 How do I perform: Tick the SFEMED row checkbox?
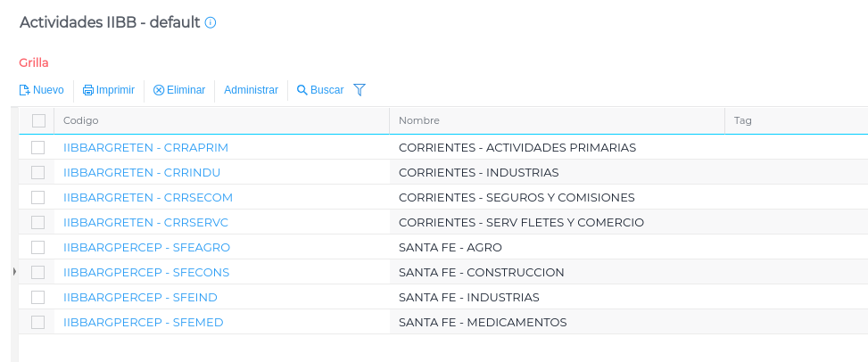pyautogui.click(x=38, y=322)
